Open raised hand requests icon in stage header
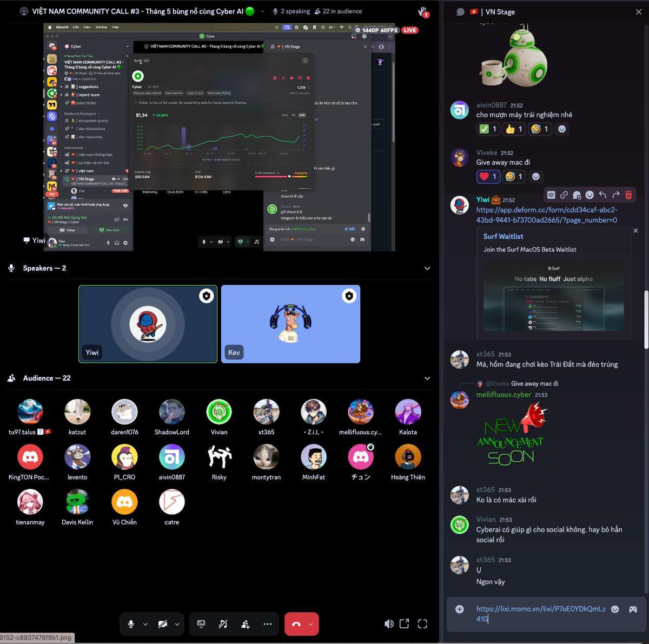The width and height of the screenshot is (649, 644). tap(423, 11)
